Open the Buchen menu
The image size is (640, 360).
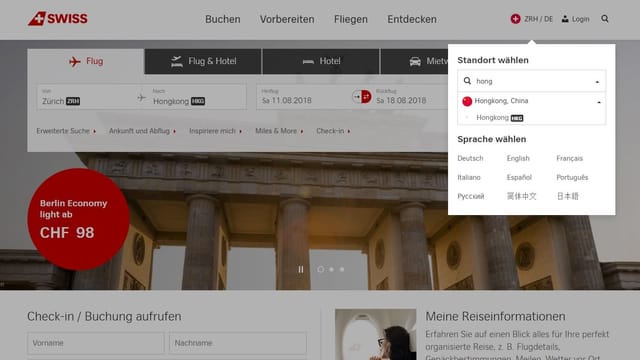point(222,19)
